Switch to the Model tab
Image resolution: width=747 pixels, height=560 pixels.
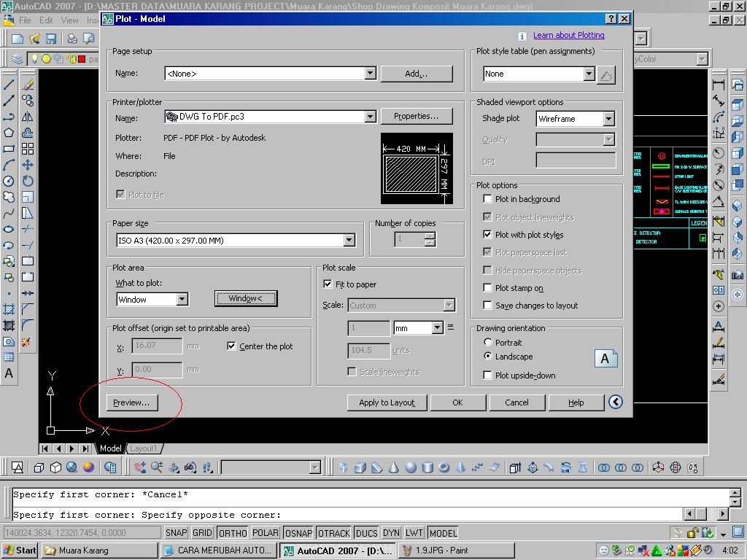pos(111,448)
